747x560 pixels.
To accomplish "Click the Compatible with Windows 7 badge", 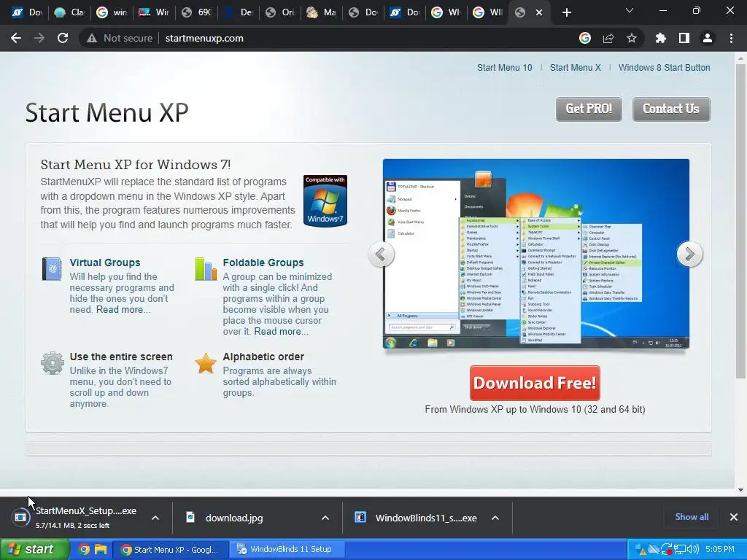I will (325, 201).
